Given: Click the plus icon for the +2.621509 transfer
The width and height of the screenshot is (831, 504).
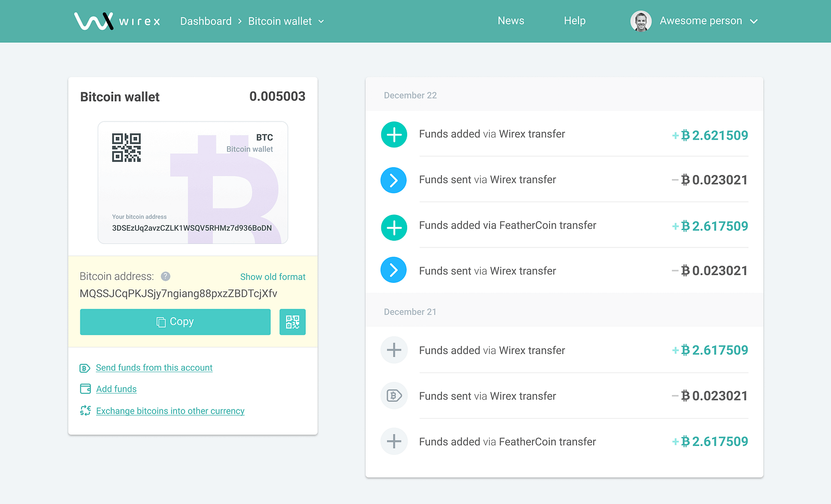Looking at the screenshot, I should click(394, 134).
